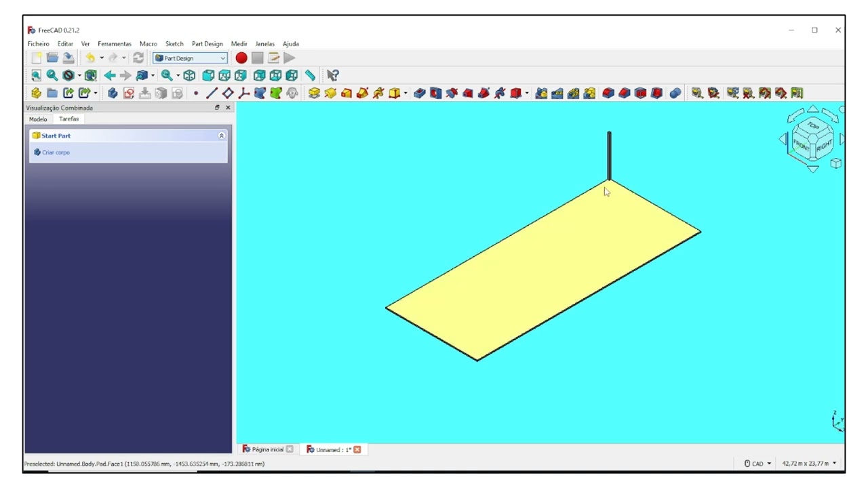
Task: Open the dimension units dropdown in status bar
Action: click(x=810, y=464)
